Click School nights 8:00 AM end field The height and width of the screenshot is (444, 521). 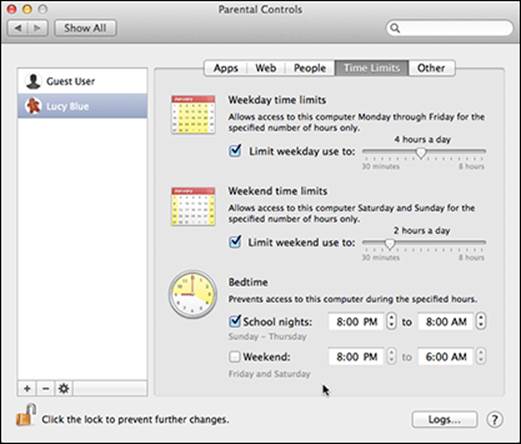point(446,322)
